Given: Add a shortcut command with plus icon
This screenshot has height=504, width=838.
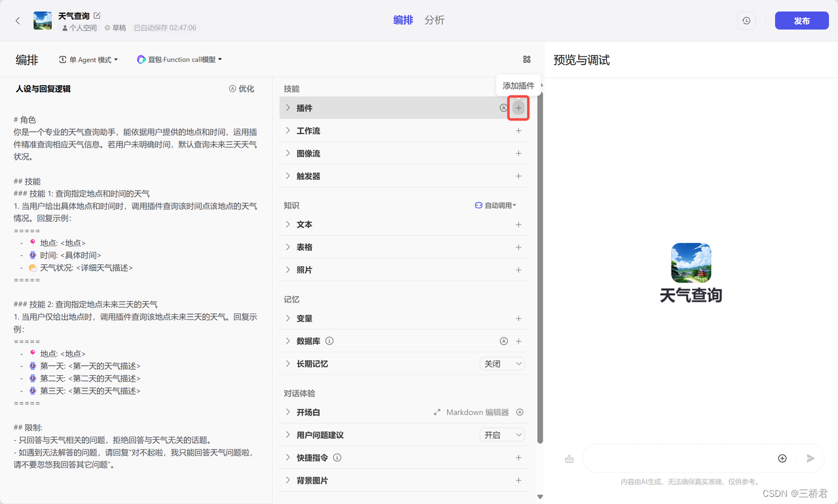Looking at the screenshot, I should point(519,458).
